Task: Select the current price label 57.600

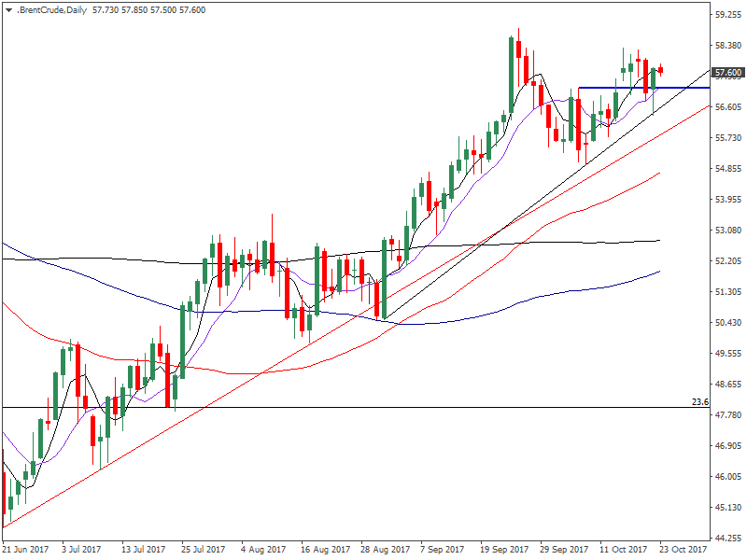Action: click(726, 73)
